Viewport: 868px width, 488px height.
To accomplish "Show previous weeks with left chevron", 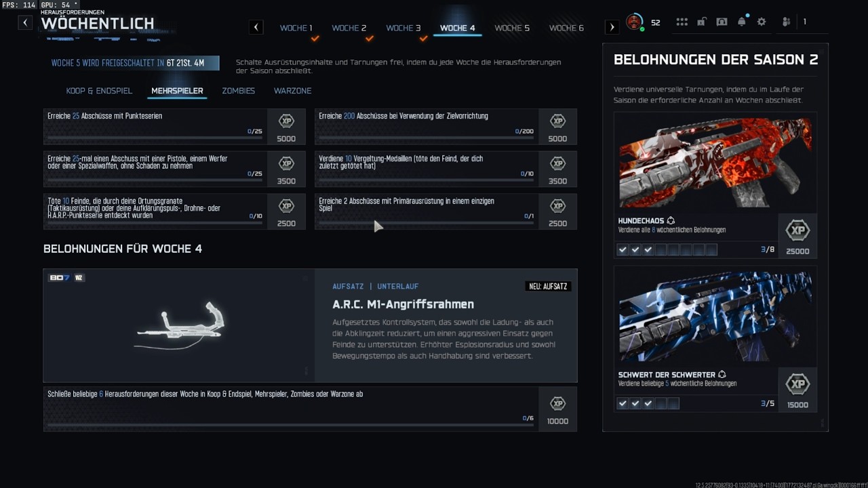I will [x=256, y=27].
